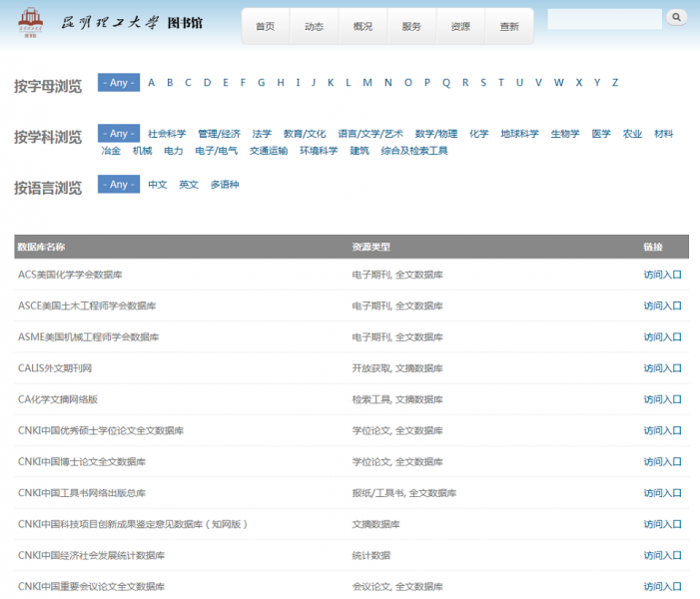Select Any in the subject browse row
Viewport: 700px width, 599px height.
point(119,134)
